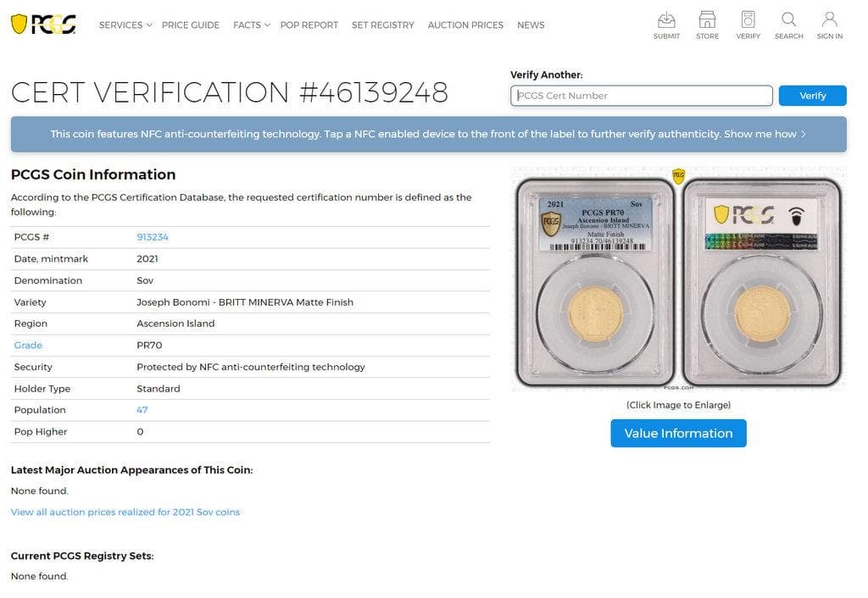Expand the SERVICES dropdown menu

coord(120,25)
